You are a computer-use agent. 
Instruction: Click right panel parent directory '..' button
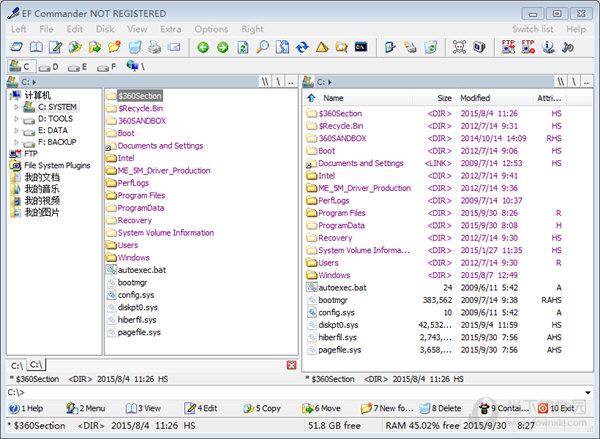click(x=587, y=82)
